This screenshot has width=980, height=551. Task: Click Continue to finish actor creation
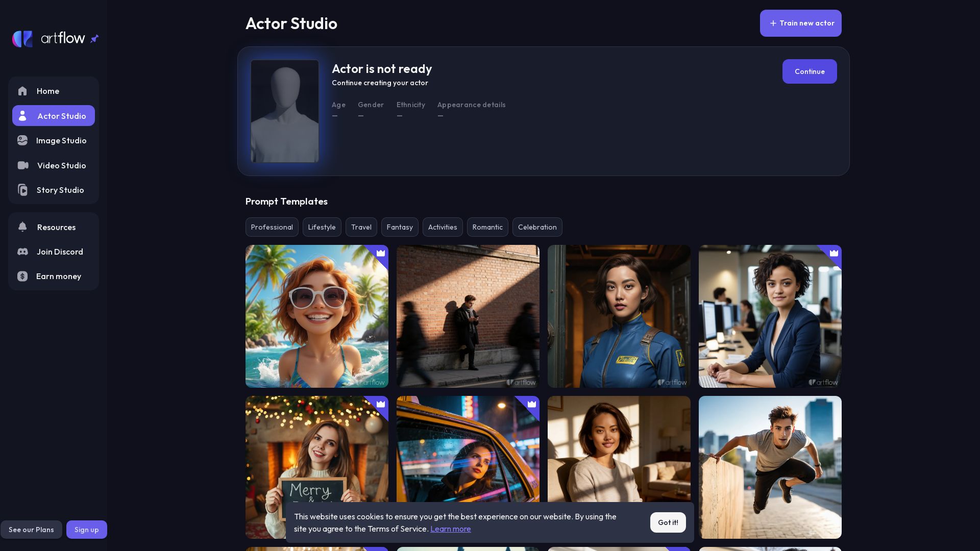(809, 71)
